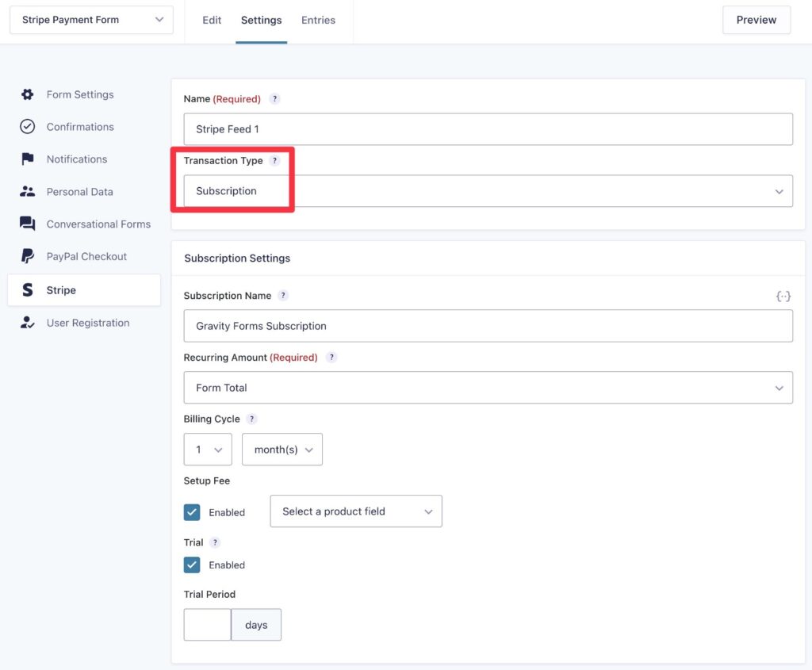Click inside the Trial Period input field

[x=207, y=624]
